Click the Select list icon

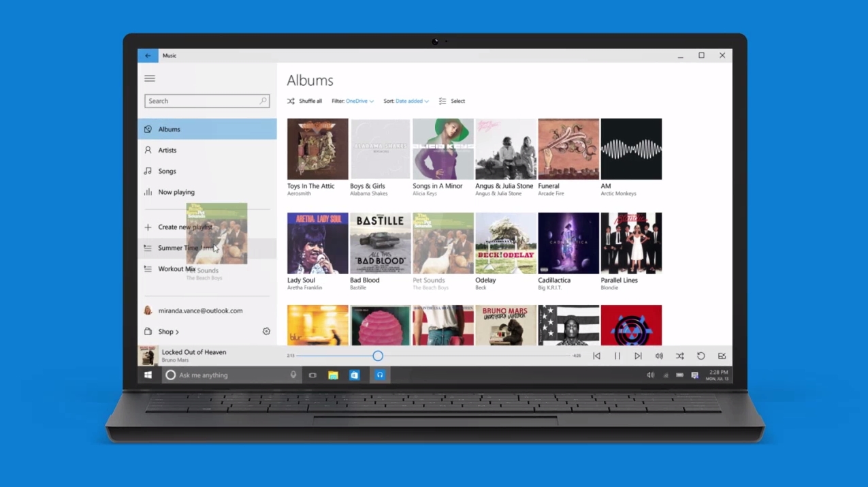pyautogui.click(x=443, y=101)
